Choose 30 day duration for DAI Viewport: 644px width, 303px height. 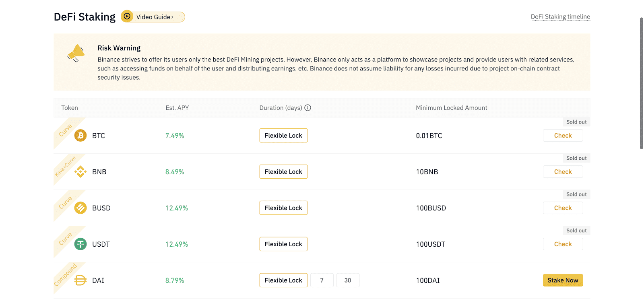click(x=348, y=280)
